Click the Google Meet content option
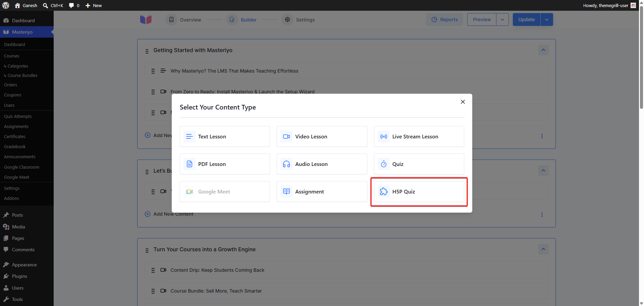 click(x=225, y=191)
